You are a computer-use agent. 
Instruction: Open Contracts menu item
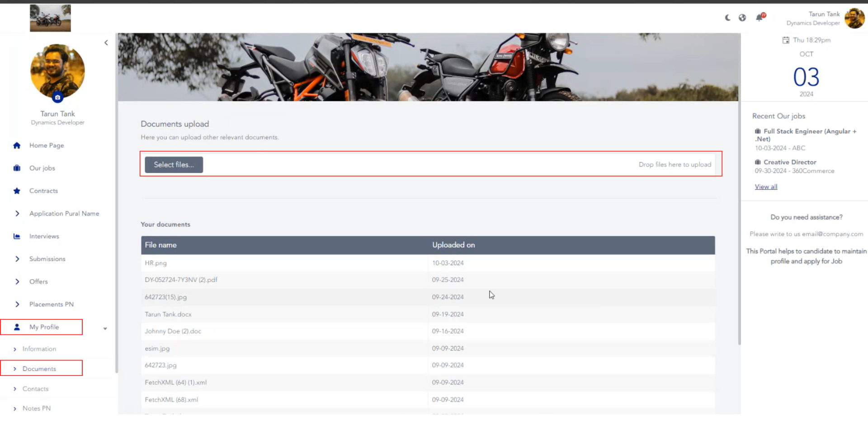click(x=43, y=191)
